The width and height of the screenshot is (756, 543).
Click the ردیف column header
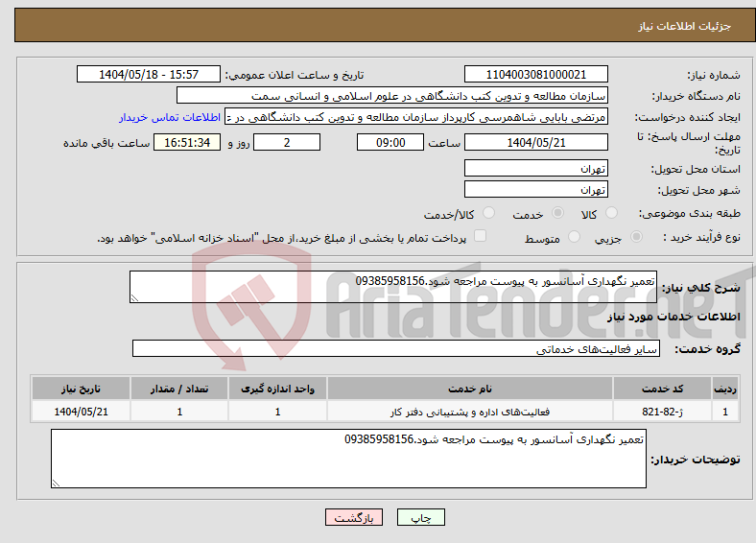tap(725, 389)
